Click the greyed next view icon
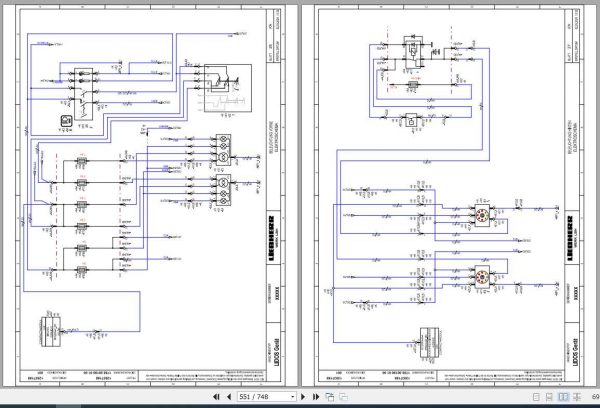Image resolution: width=600 pixels, height=408 pixels. tap(343, 397)
